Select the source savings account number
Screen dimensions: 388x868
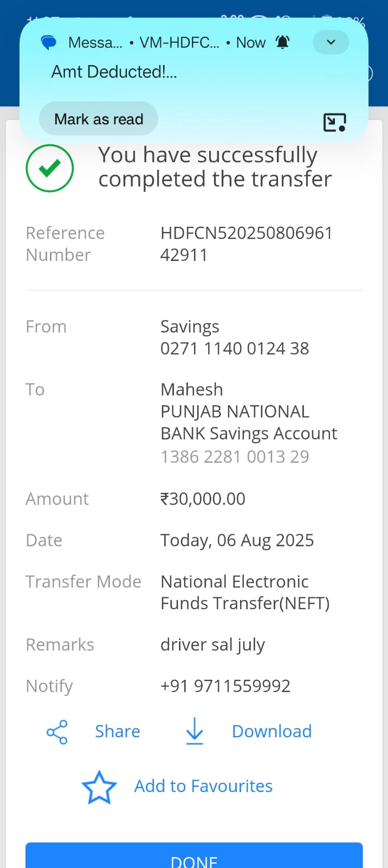click(235, 348)
